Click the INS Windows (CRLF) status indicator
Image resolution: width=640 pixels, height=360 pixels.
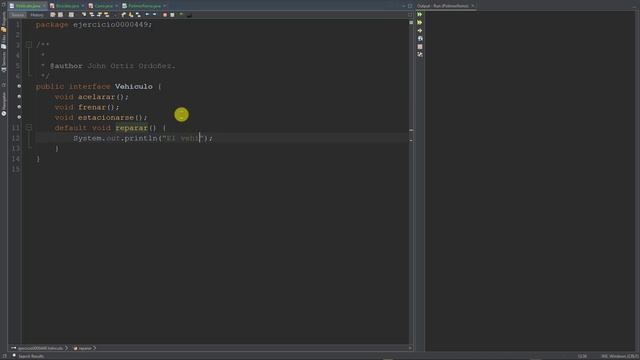tap(620, 356)
